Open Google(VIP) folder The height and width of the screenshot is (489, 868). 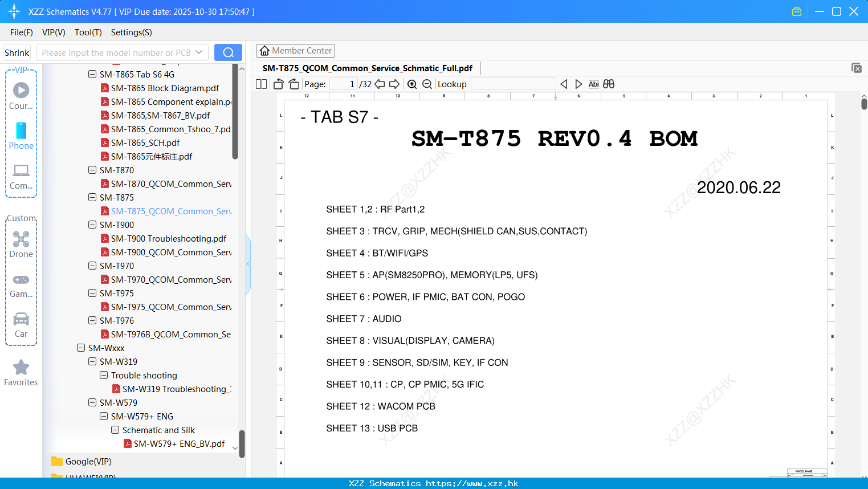coord(83,462)
